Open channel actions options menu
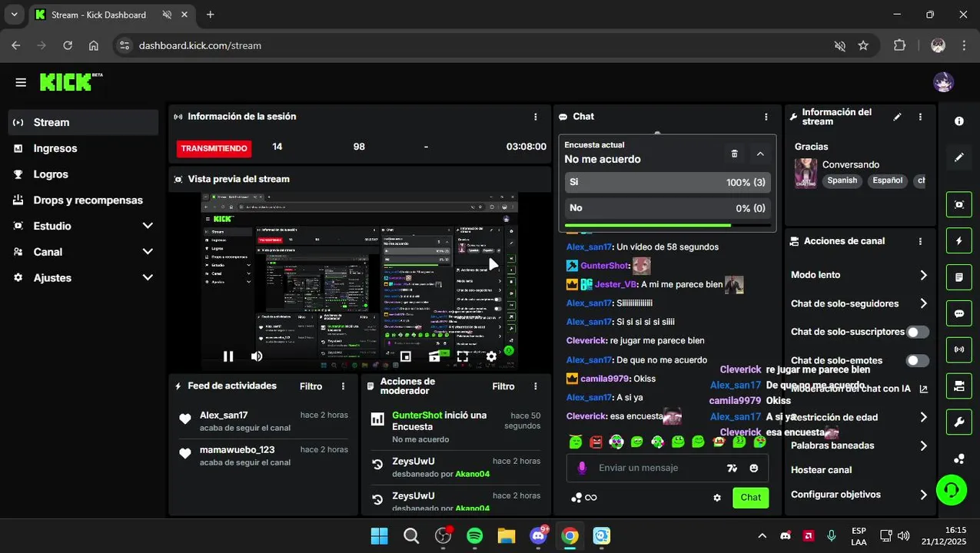The height and width of the screenshot is (553, 980). pos(920,241)
